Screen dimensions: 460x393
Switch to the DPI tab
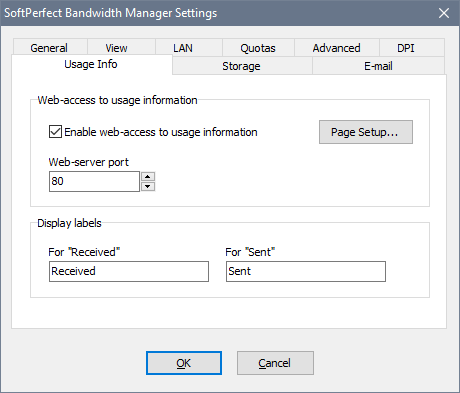click(x=412, y=48)
